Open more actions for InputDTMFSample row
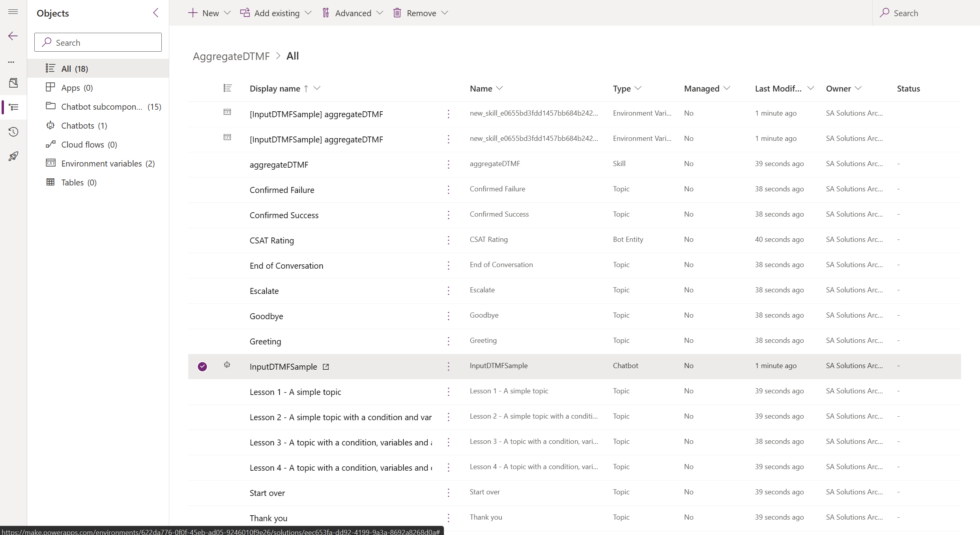Viewport: 980px width, 535px height. [x=449, y=367]
